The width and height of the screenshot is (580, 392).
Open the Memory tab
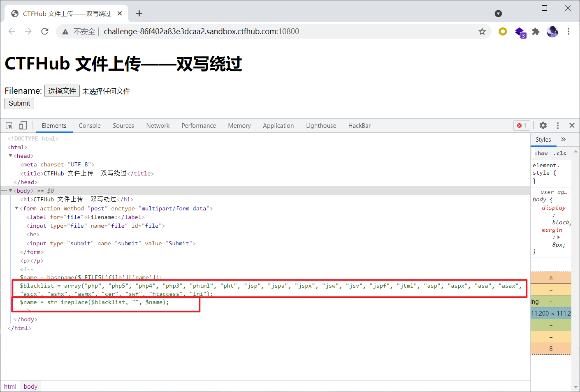pyautogui.click(x=239, y=126)
